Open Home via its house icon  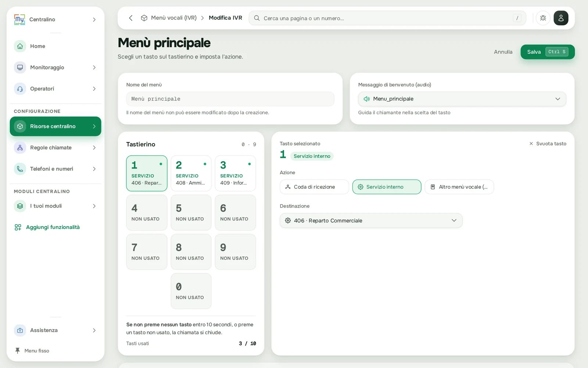point(20,46)
